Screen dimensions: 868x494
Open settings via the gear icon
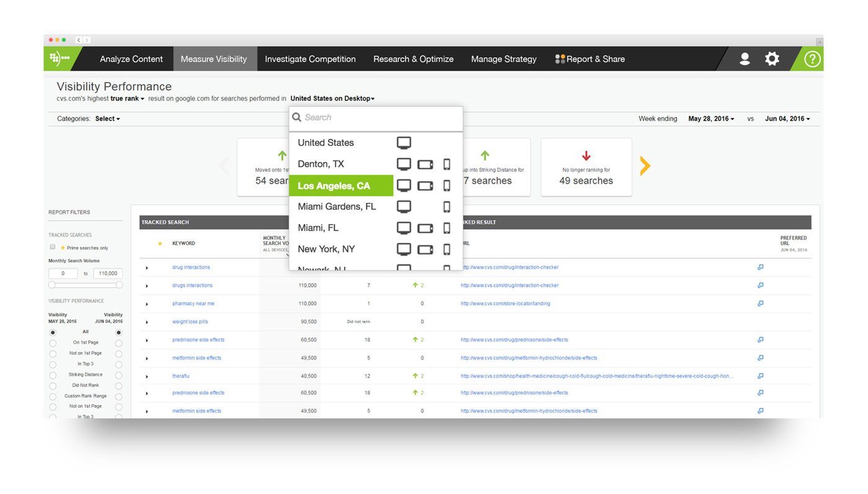click(x=772, y=59)
